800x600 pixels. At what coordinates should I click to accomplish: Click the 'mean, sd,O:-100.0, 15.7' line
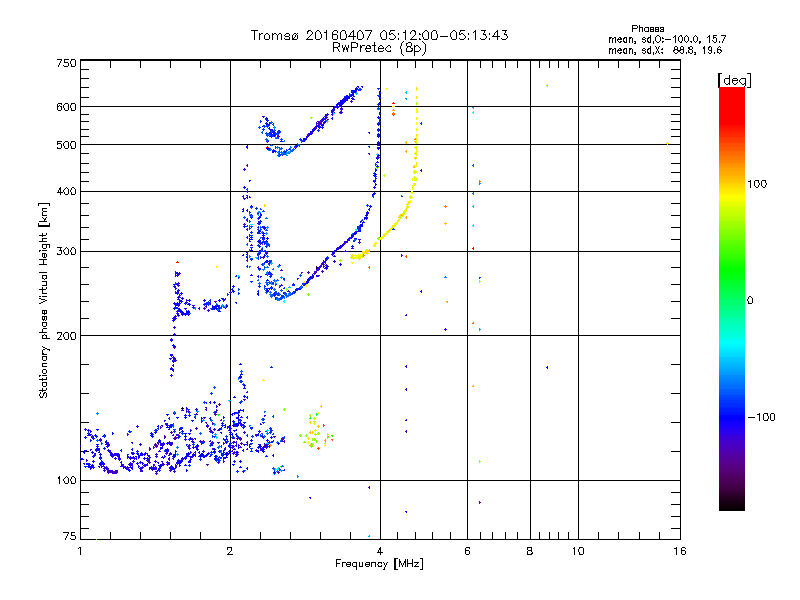coord(667,39)
